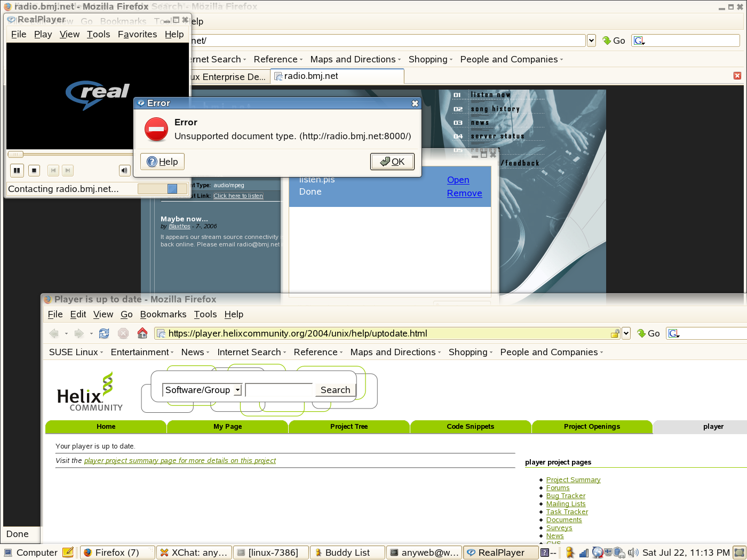Close the tab with red X icon

pyautogui.click(x=737, y=76)
